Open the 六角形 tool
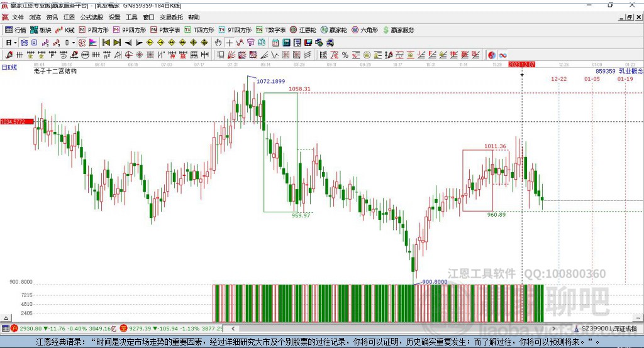The image size is (644, 348). [365, 30]
